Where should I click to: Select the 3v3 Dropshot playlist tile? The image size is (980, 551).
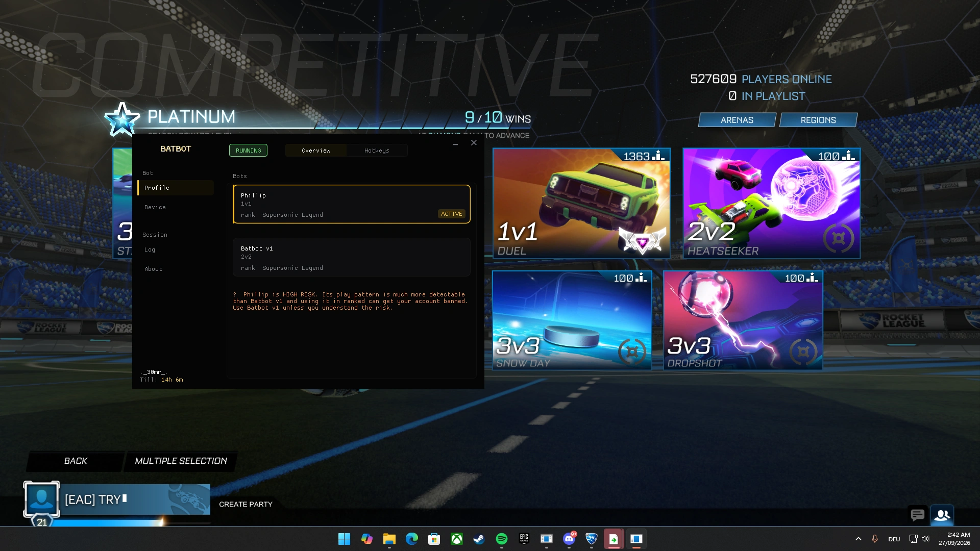point(743,320)
